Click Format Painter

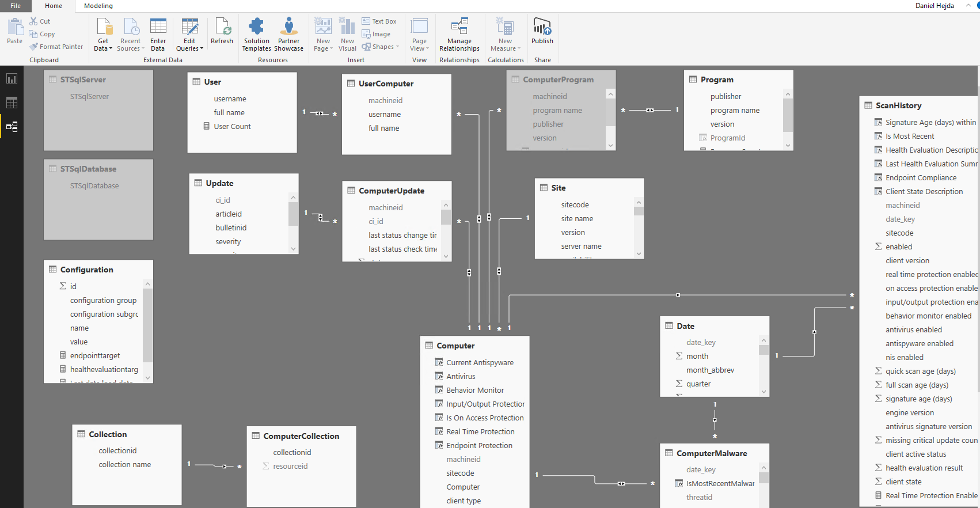[56, 47]
